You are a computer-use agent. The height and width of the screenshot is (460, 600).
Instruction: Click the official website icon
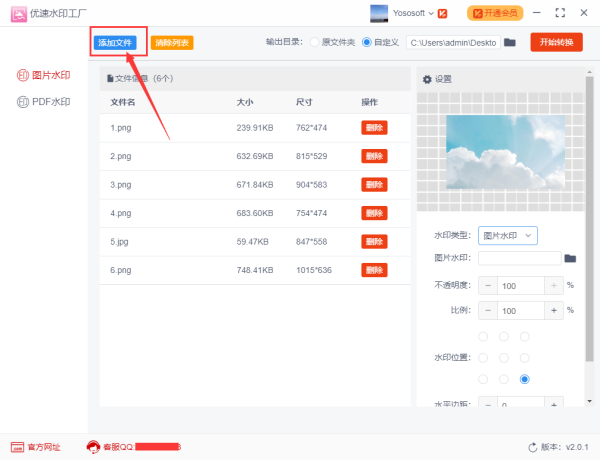pos(17,447)
